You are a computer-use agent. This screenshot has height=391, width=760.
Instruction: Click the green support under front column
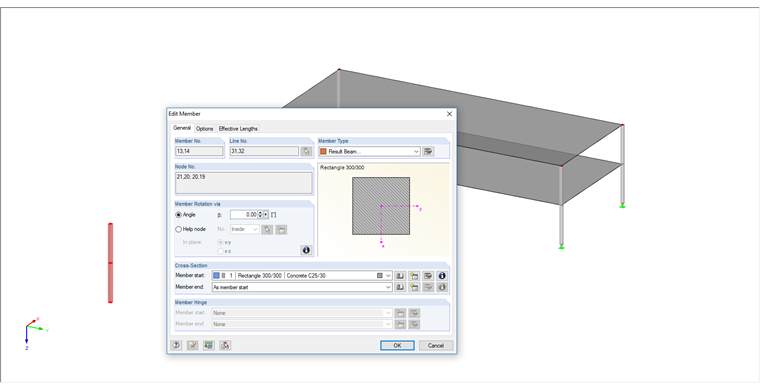pos(561,248)
